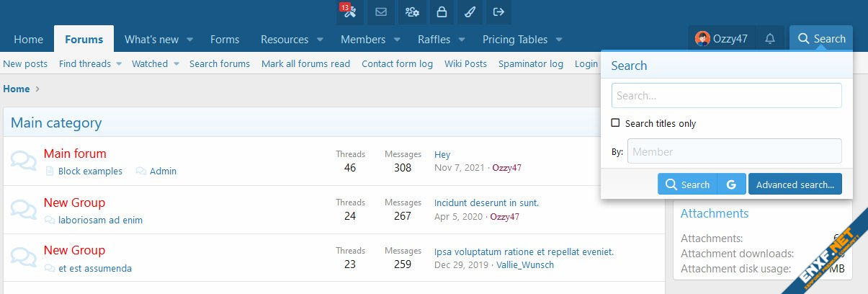Switch to the Home tab

[29, 40]
